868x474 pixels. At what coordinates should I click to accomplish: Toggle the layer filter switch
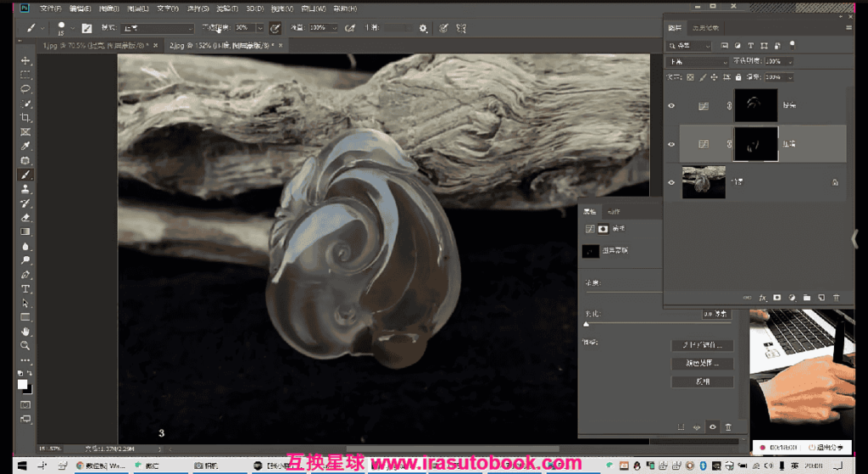pos(793,45)
